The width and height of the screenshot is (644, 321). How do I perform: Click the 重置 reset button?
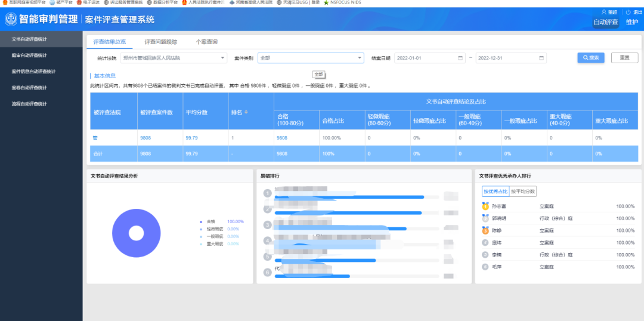(624, 58)
